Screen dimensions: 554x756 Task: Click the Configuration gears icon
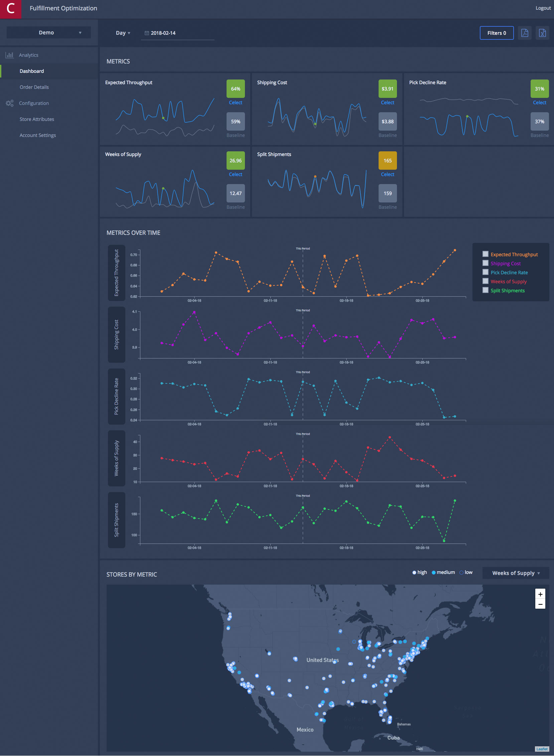tap(9, 103)
